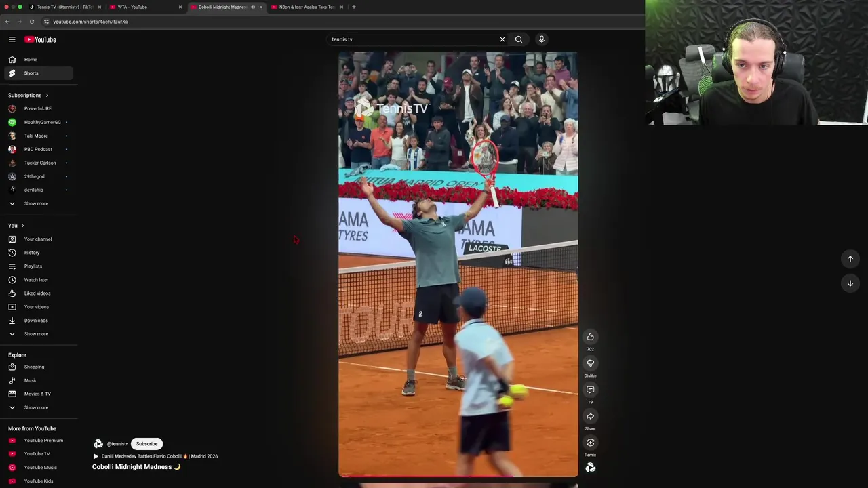Open a new browser tab
868x488 pixels.
[353, 7]
